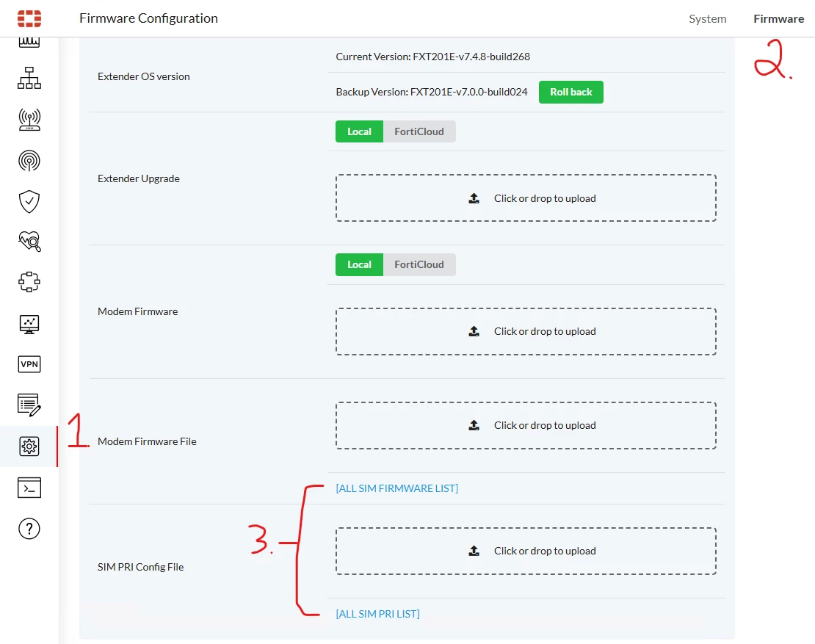Click the Extender Upgrade label
815x644 pixels.
(139, 178)
